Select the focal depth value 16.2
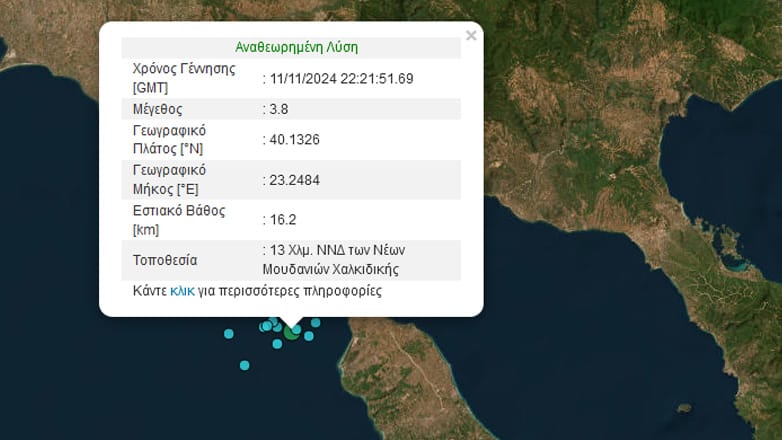 coord(283,220)
